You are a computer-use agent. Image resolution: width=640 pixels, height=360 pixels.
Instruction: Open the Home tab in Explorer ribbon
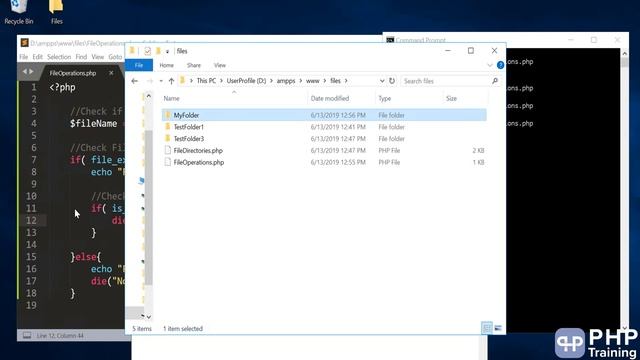click(x=167, y=65)
